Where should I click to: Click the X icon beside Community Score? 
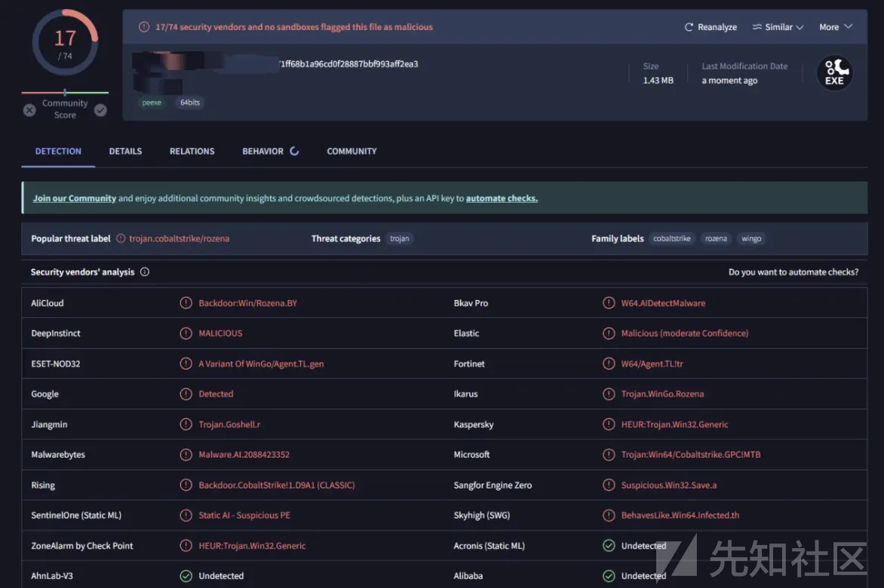click(29, 110)
